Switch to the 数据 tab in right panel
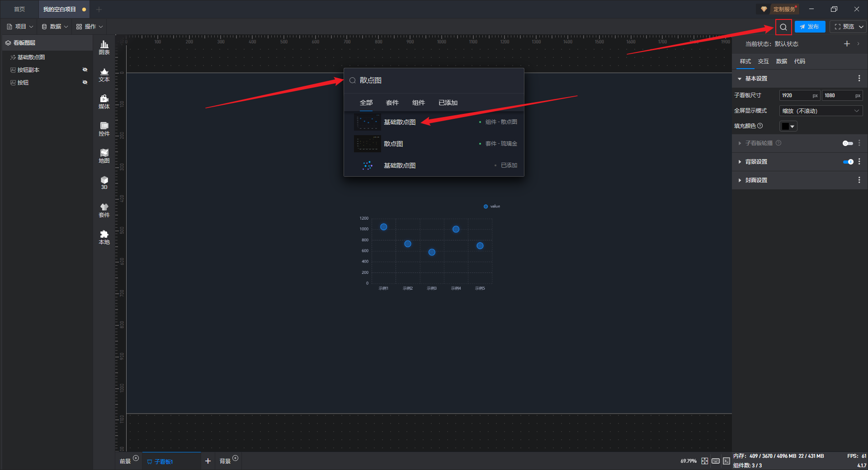 click(x=781, y=61)
